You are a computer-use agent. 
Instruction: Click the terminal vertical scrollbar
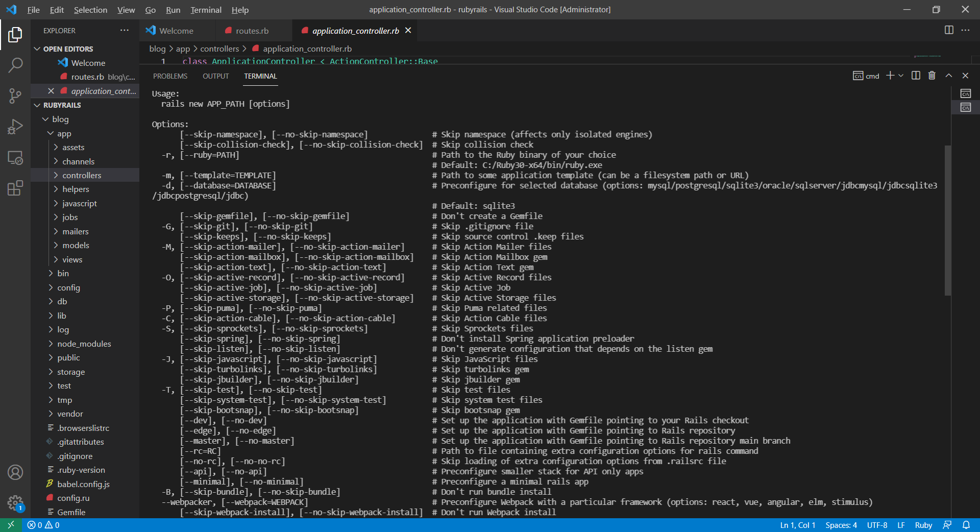[947, 221]
